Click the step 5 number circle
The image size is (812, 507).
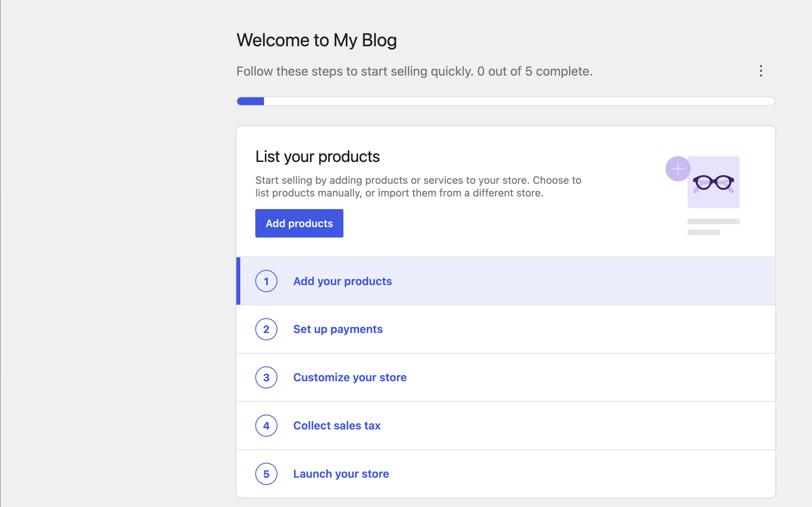[266, 474]
